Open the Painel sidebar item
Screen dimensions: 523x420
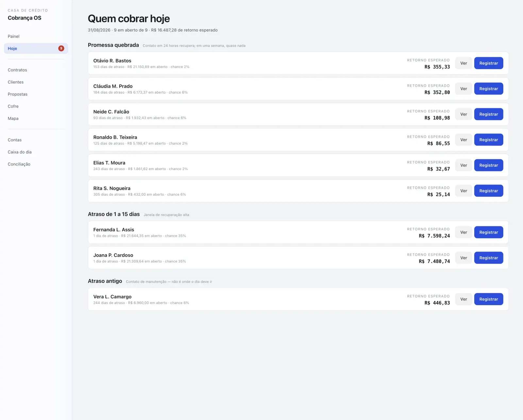coord(36,36)
